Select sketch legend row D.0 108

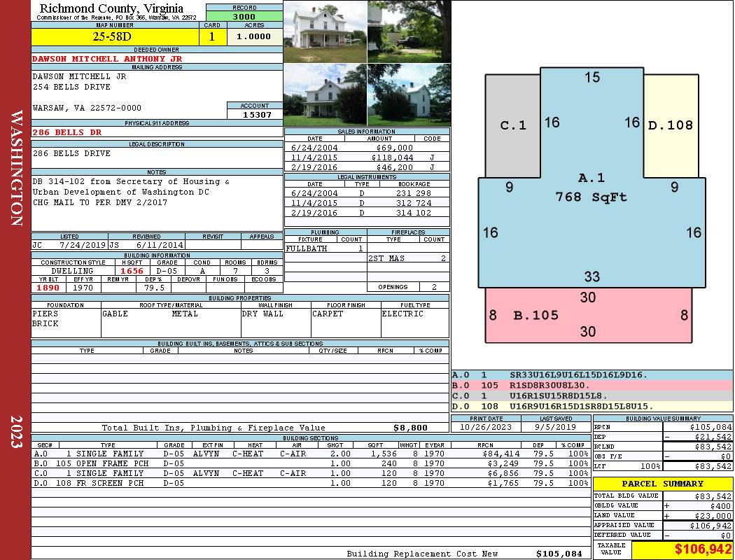coord(592,406)
